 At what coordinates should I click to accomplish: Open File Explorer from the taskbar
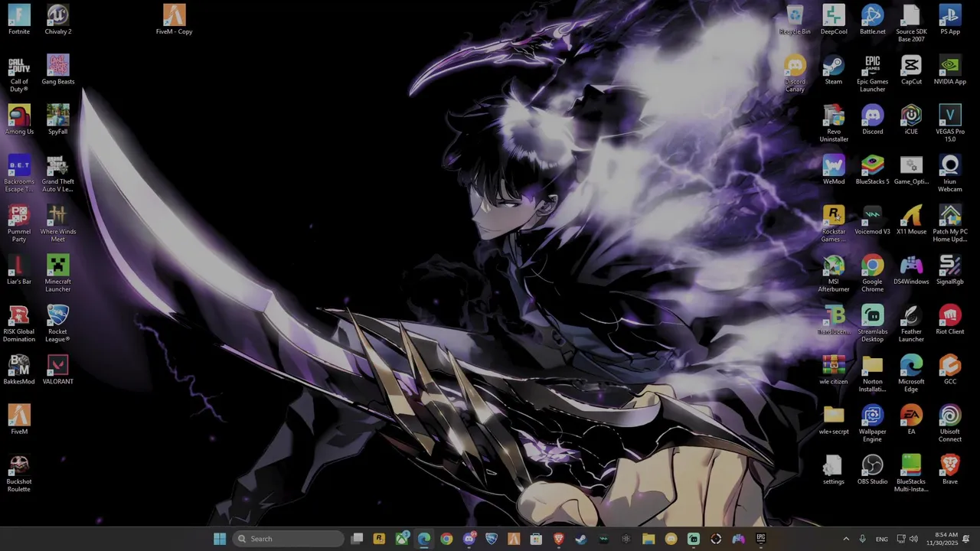click(x=648, y=539)
